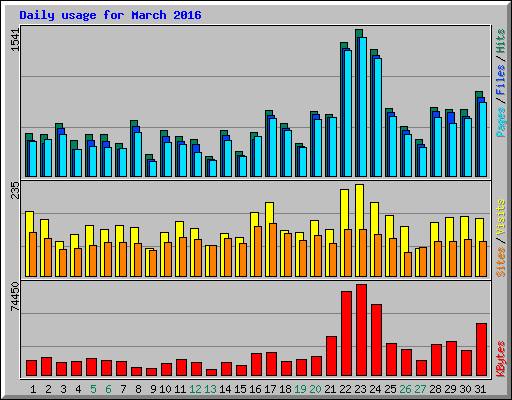Click day label 28 on x-axis
The image size is (512, 400).
435,389
